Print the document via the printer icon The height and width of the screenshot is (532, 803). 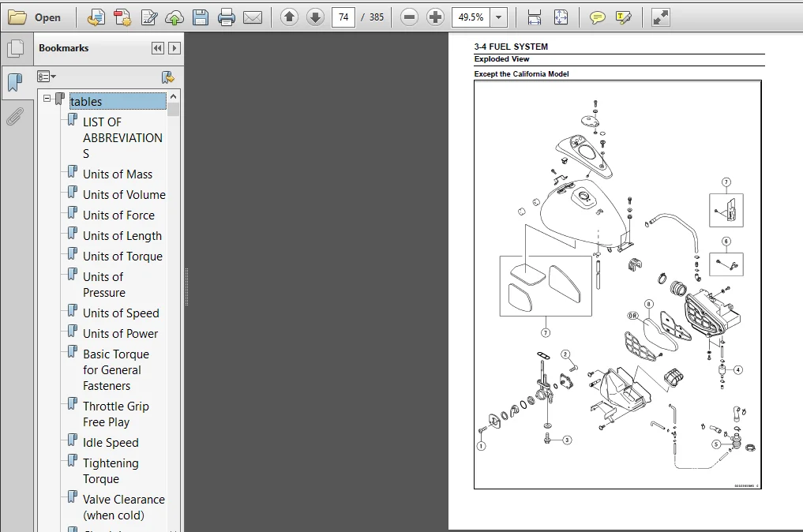click(x=227, y=17)
